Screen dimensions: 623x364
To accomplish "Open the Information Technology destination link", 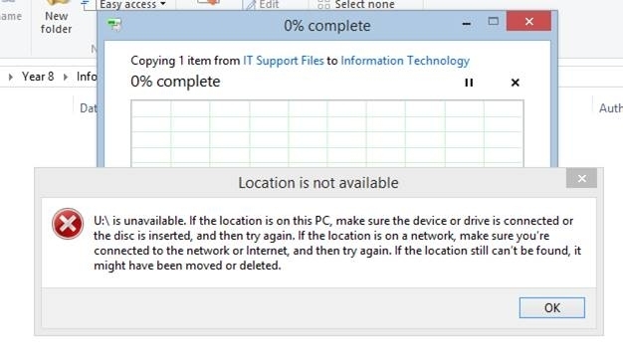I will [x=405, y=61].
